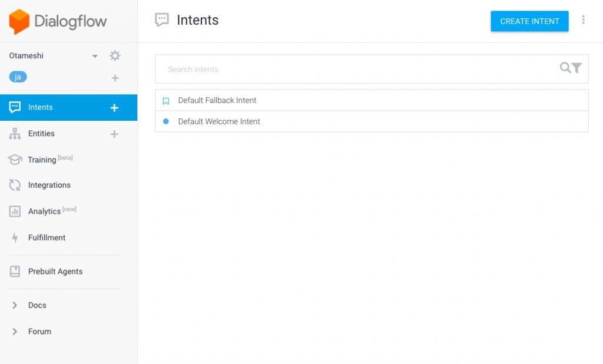Screen dimensions: 603x364
Task: Add a language with plus icon beside ja
Action: tap(115, 78)
